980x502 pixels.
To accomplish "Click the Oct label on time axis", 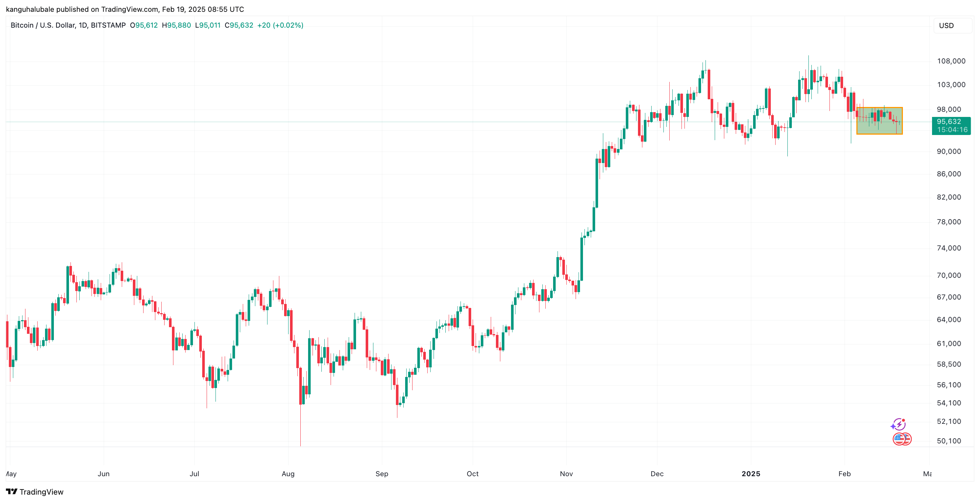I will [x=473, y=474].
